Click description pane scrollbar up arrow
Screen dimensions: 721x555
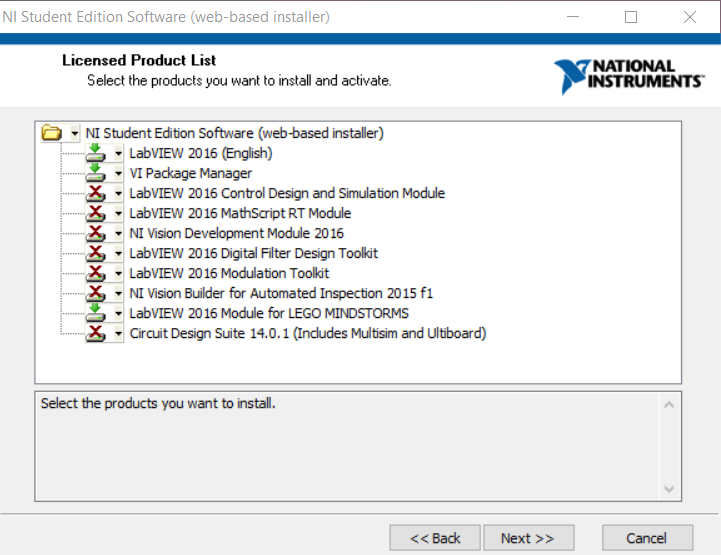(x=669, y=405)
